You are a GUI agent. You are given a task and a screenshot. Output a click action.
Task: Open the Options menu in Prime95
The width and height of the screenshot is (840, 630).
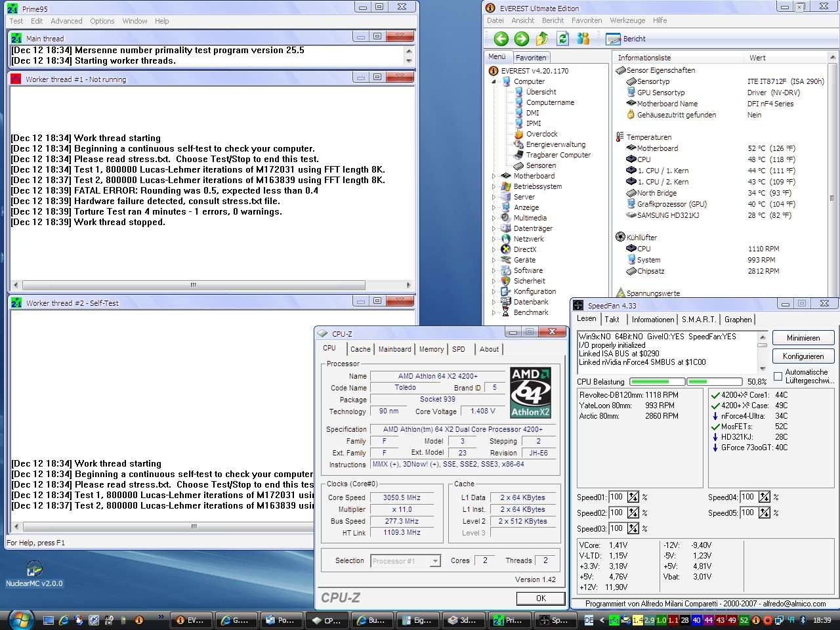tap(102, 21)
